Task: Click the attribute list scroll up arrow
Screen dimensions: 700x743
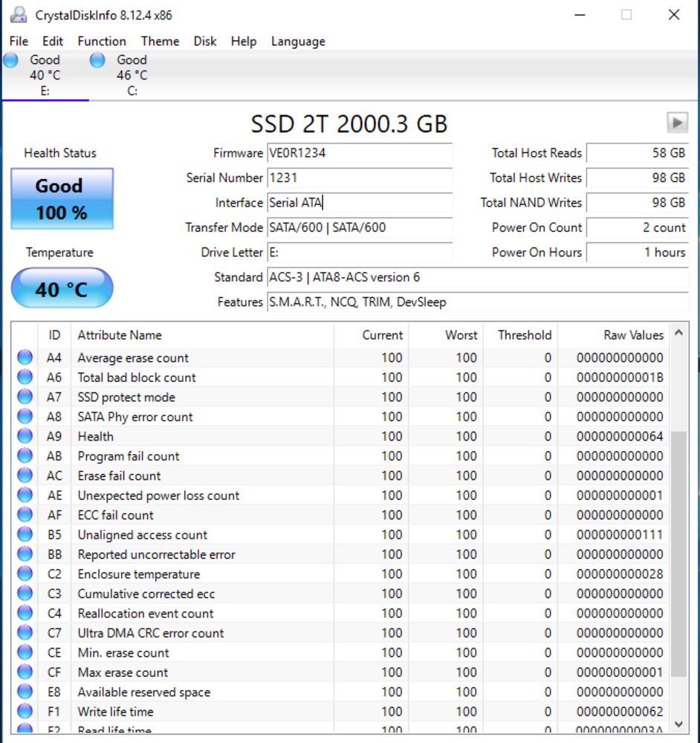Action: (x=678, y=333)
